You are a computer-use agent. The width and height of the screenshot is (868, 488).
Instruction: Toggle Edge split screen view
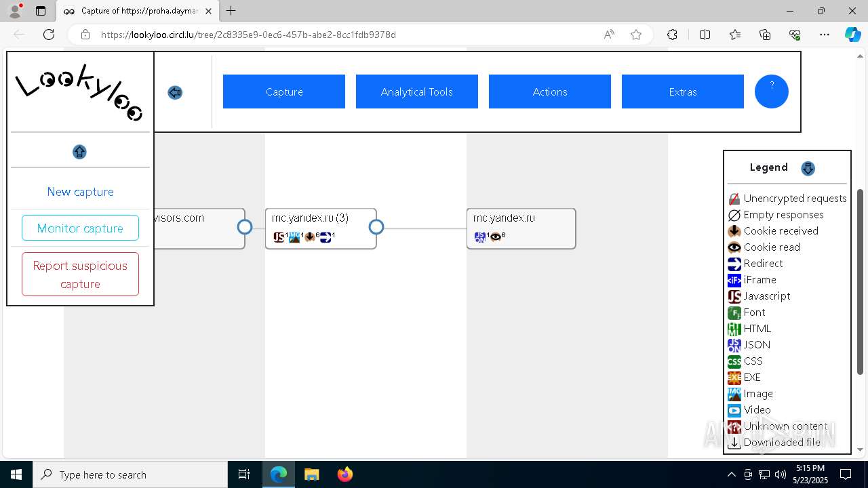click(705, 35)
